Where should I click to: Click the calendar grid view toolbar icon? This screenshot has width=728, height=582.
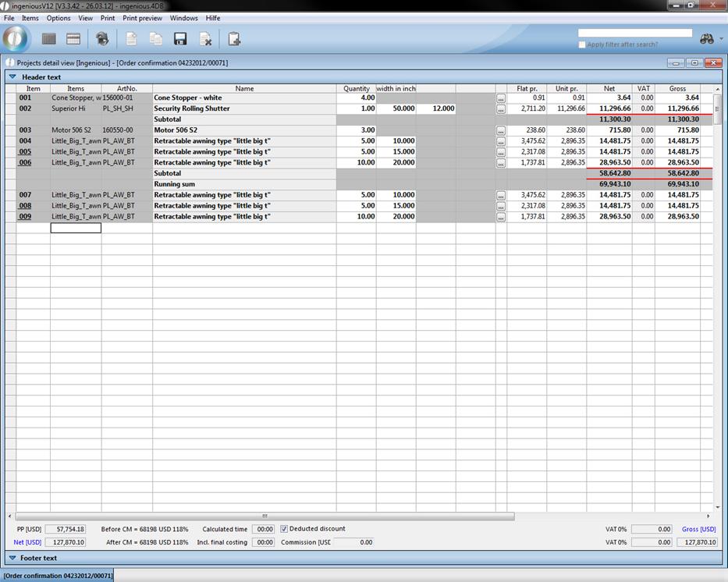pyautogui.click(x=73, y=39)
